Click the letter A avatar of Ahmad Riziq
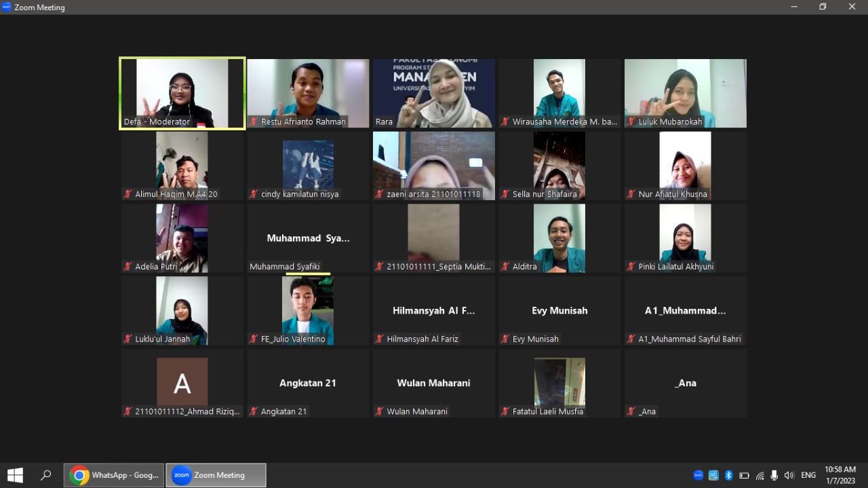Image resolution: width=868 pixels, height=488 pixels. (x=182, y=382)
